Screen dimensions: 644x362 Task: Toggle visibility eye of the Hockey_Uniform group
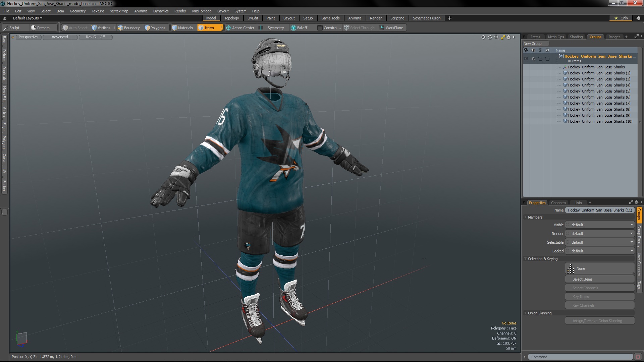point(526,59)
